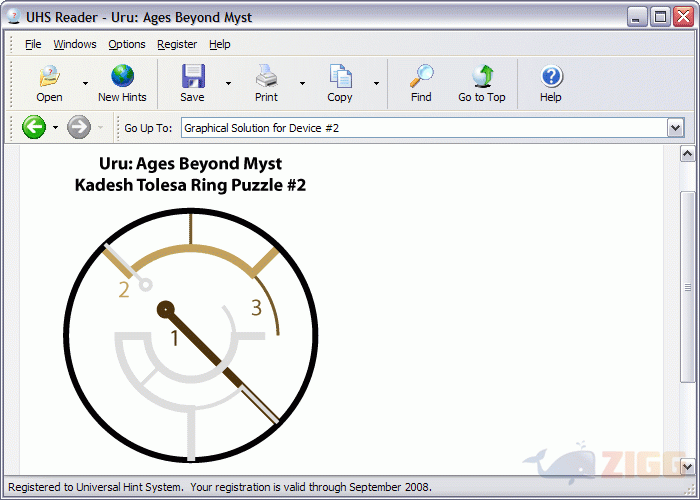Open the Register menu
The width and height of the screenshot is (700, 500).
177,44
